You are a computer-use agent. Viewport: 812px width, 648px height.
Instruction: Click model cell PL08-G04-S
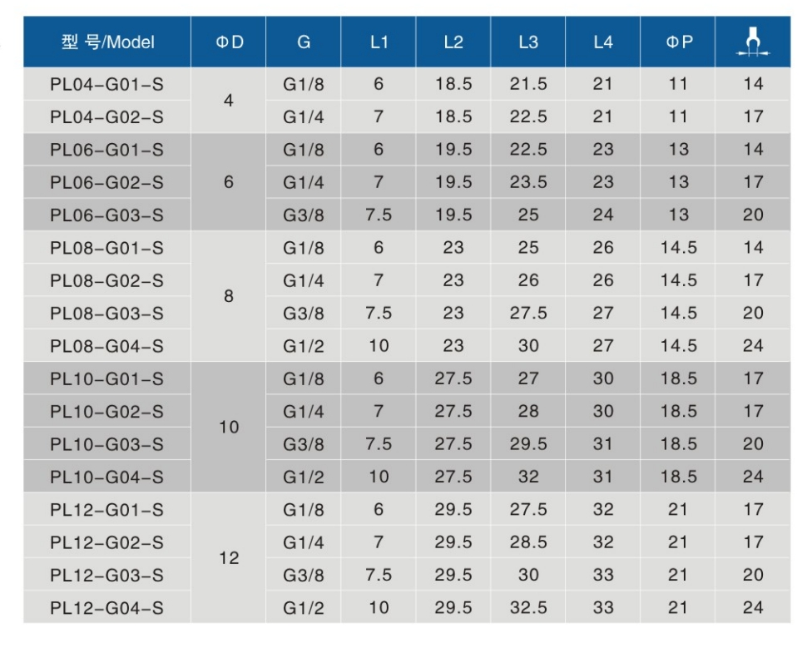[x=107, y=346]
